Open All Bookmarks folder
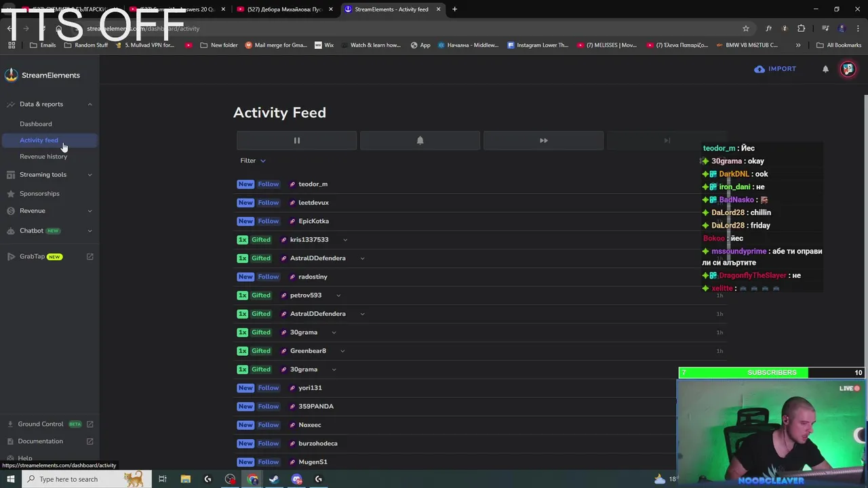 [x=839, y=45]
